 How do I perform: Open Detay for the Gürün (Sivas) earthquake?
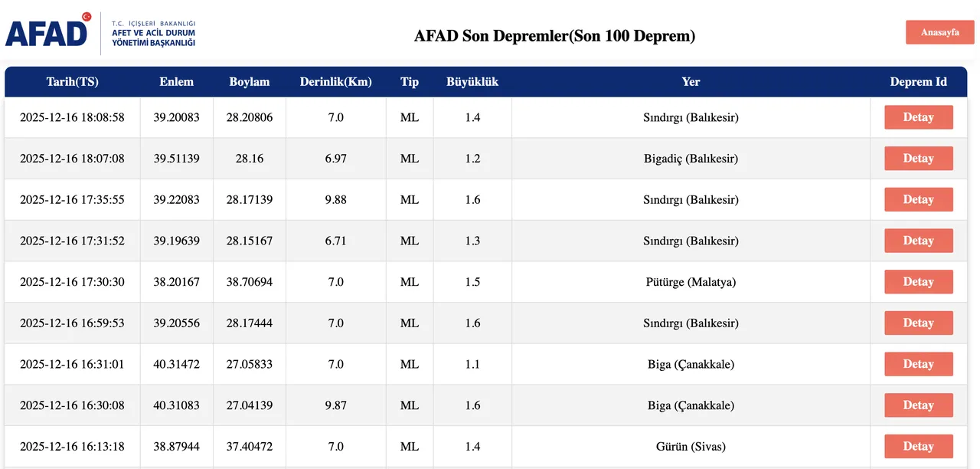[x=918, y=446]
